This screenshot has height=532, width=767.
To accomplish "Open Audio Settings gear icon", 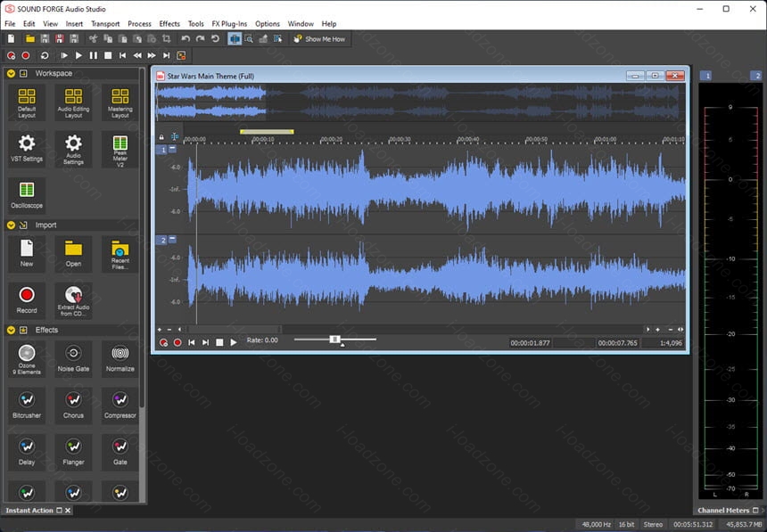I will [73, 149].
